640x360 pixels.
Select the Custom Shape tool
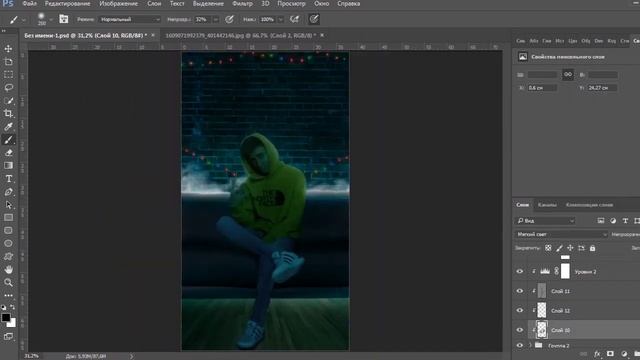[8, 256]
